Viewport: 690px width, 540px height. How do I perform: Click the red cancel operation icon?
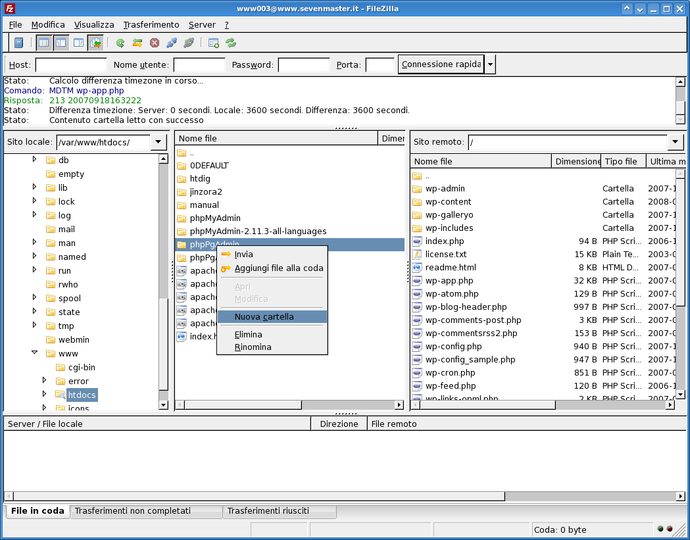pos(154,43)
